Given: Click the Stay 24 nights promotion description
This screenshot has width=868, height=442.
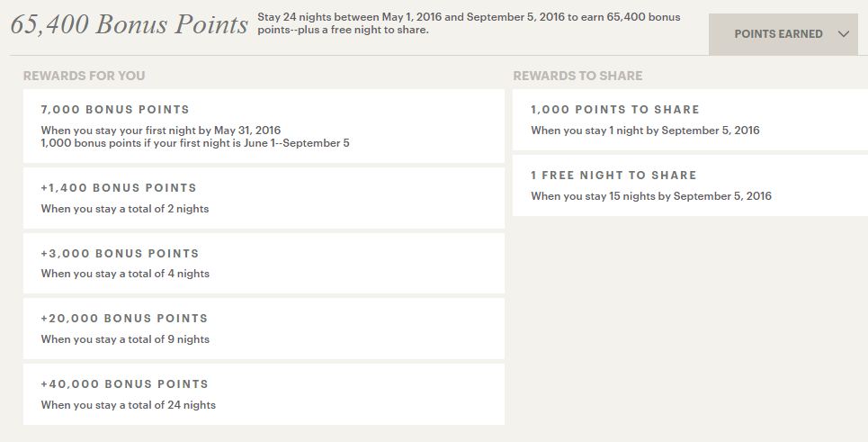Looking at the screenshot, I should tap(468, 23).
